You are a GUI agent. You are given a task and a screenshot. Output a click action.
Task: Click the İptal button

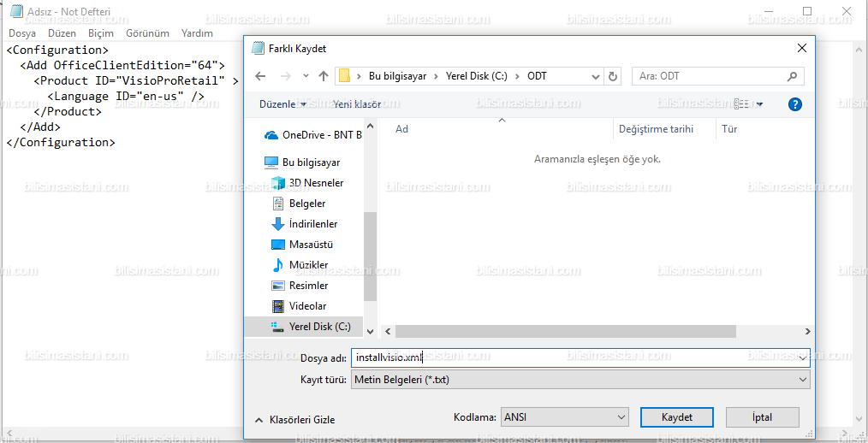tap(762, 417)
